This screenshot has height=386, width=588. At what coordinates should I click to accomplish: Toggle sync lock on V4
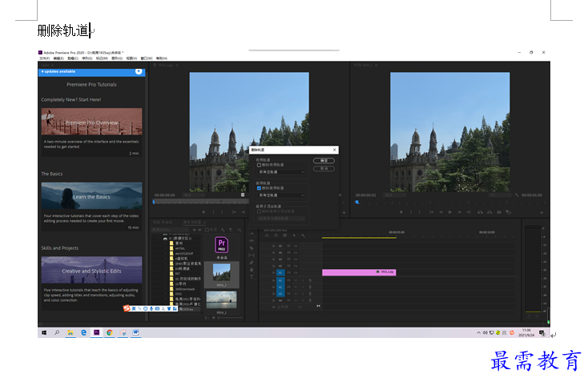(288, 252)
